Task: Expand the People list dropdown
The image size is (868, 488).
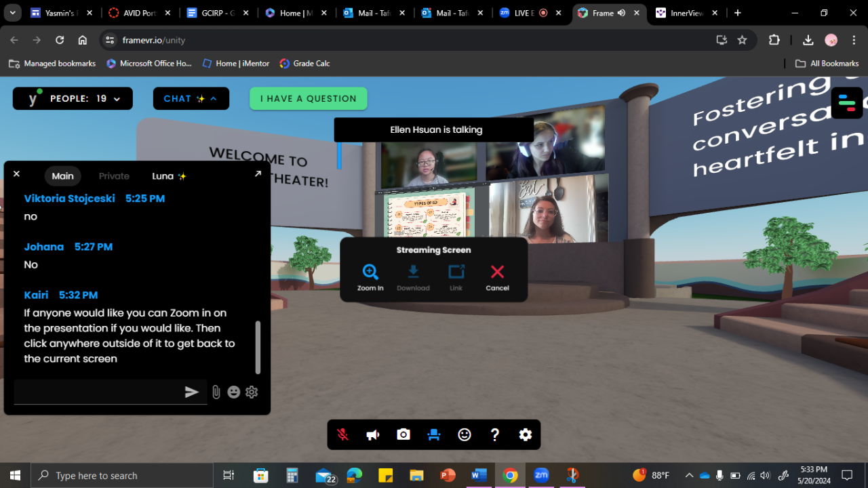Action: (x=73, y=98)
